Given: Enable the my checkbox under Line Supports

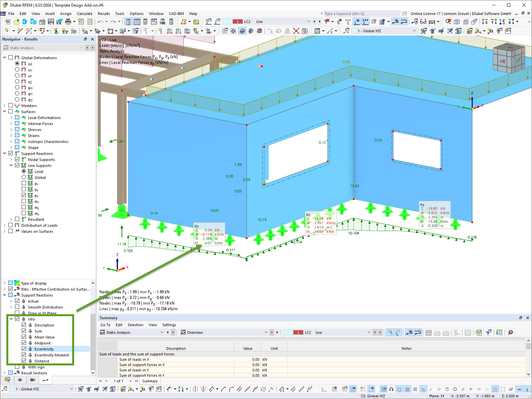Looking at the screenshot, I should (24, 207).
